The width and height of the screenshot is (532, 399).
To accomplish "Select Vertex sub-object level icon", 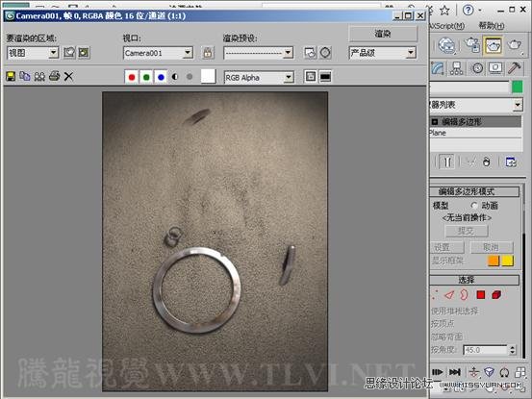I will (435, 294).
